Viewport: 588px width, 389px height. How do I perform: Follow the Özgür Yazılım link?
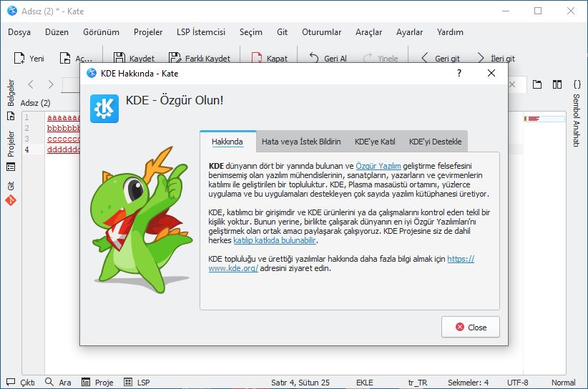click(x=378, y=166)
